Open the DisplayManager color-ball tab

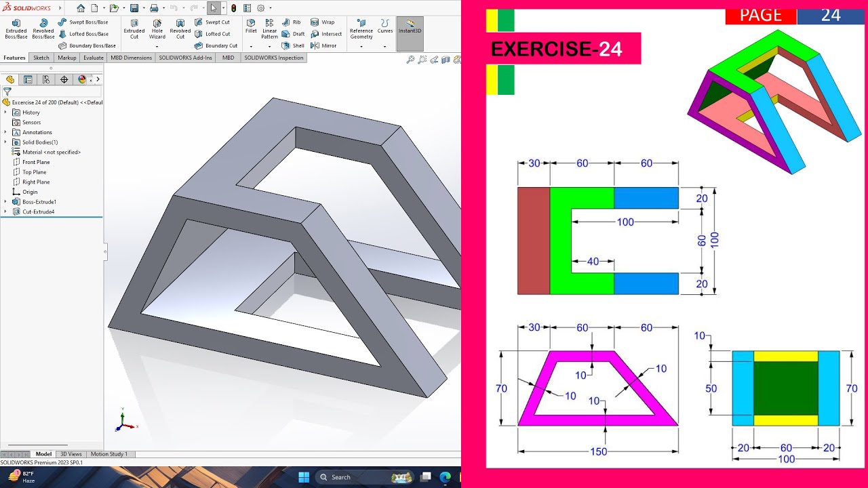[82, 79]
